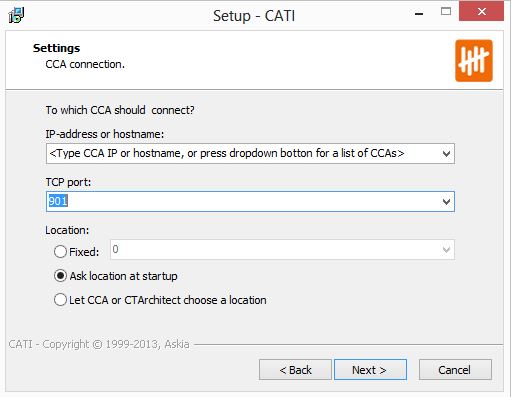Go to previous step with Back button
This screenshot has width=511, height=397.
click(295, 370)
